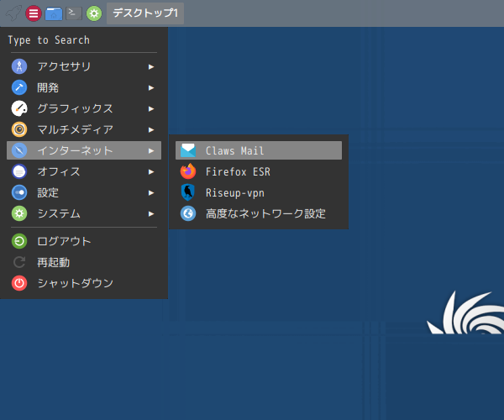The height and width of the screenshot is (420, 504).
Task: Open the red application menu button
Action: 34,13
